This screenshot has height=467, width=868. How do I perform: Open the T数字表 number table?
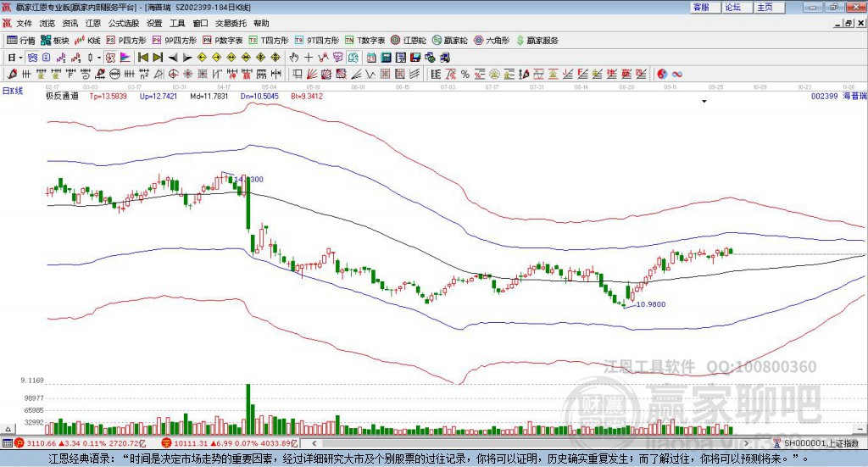coord(364,41)
